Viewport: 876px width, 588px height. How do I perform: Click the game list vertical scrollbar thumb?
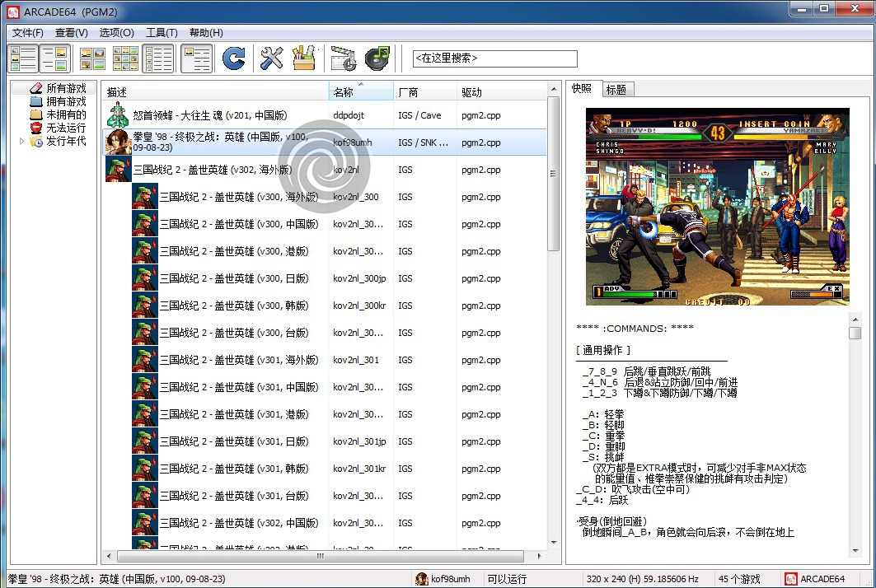click(x=553, y=174)
